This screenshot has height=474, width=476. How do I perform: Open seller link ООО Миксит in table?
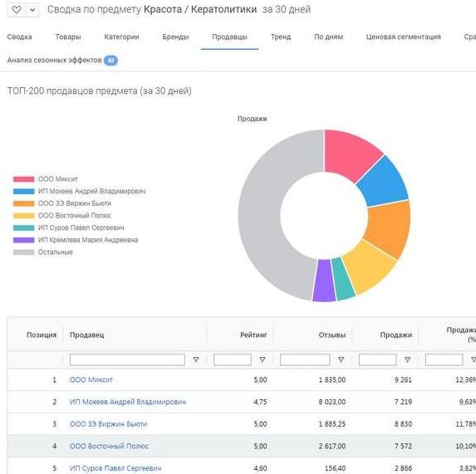[91, 379]
